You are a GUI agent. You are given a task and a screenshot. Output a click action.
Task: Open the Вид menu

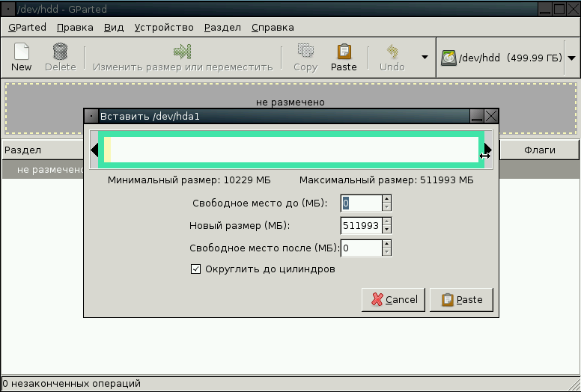click(114, 28)
